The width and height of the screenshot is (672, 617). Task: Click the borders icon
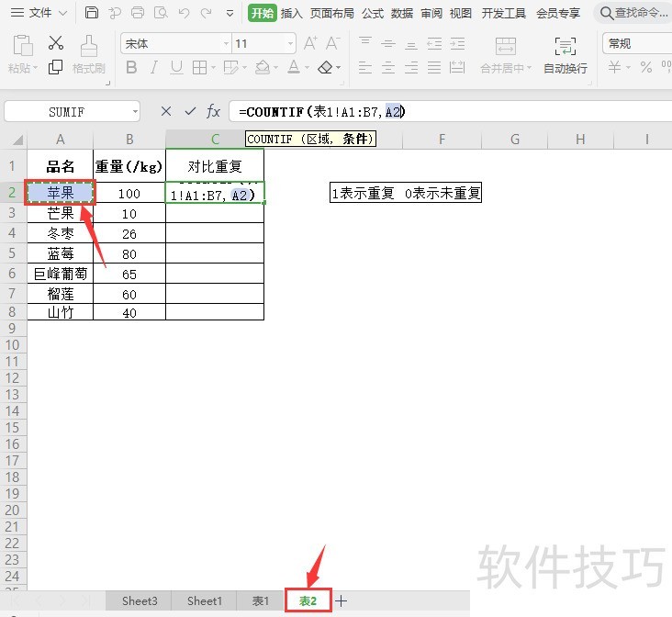tap(200, 67)
